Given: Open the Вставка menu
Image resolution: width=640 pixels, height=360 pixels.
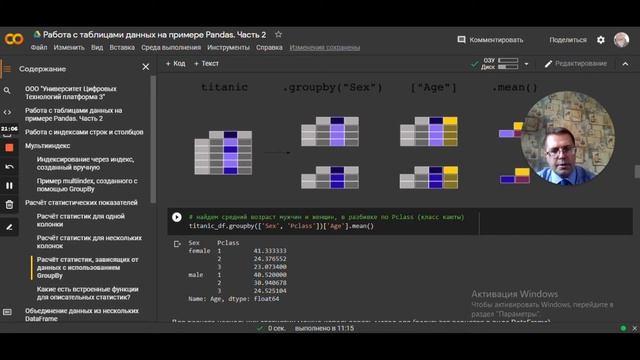Looking at the screenshot, I should pyautogui.click(x=122, y=47).
